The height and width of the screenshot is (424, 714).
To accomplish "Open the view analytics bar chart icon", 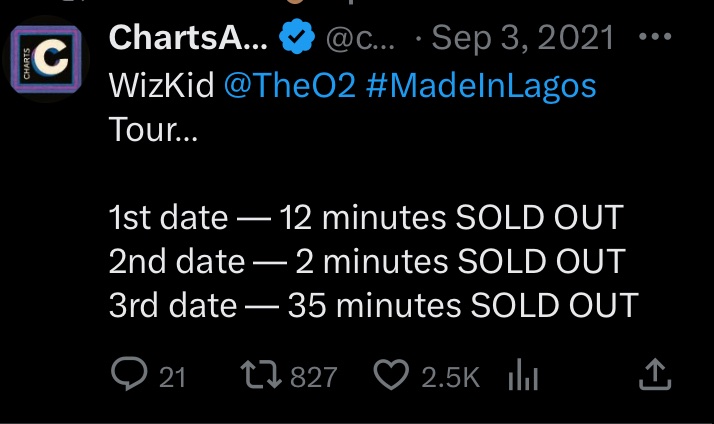I will [x=523, y=374].
